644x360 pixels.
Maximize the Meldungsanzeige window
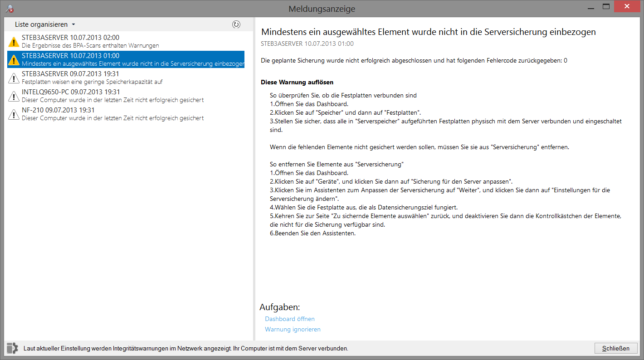click(605, 6)
